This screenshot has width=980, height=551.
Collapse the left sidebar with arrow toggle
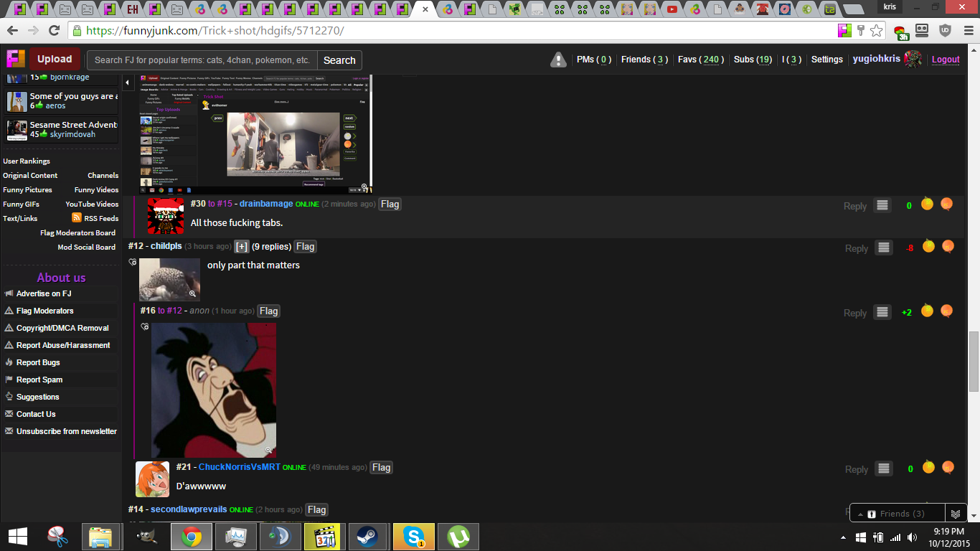128,83
